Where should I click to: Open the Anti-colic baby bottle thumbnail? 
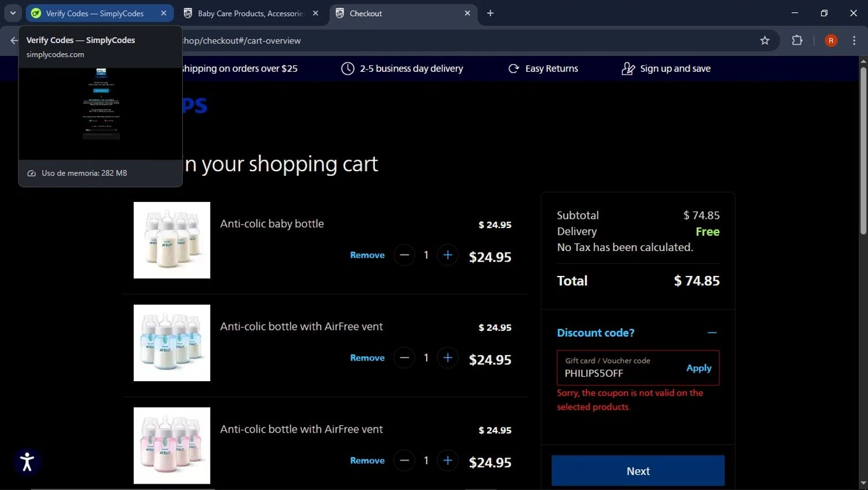(172, 240)
